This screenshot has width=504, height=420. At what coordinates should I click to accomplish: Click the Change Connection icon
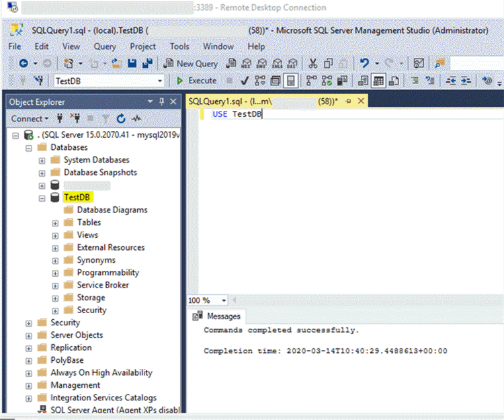click(38, 81)
